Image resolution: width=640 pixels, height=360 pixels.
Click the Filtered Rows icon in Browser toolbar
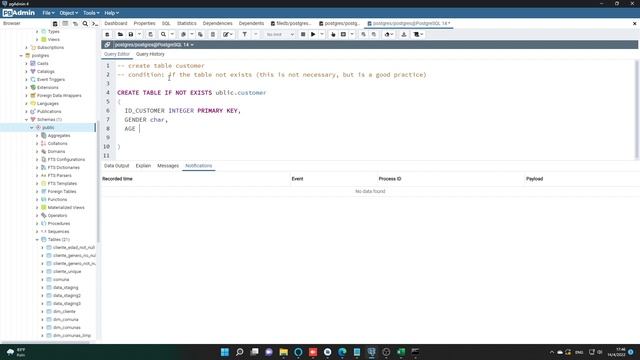click(x=75, y=24)
